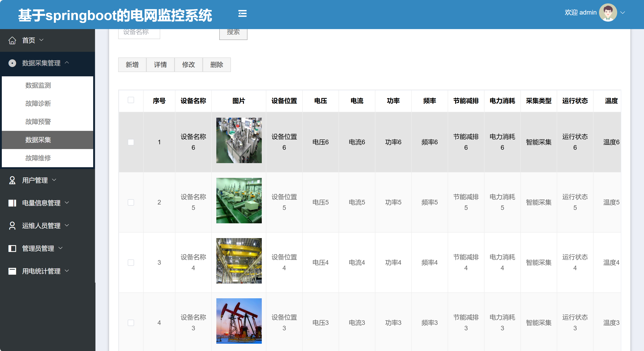Click the circle icon beside 数据采集管理
This screenshot has width=644, height=351.
pos(12,63)
